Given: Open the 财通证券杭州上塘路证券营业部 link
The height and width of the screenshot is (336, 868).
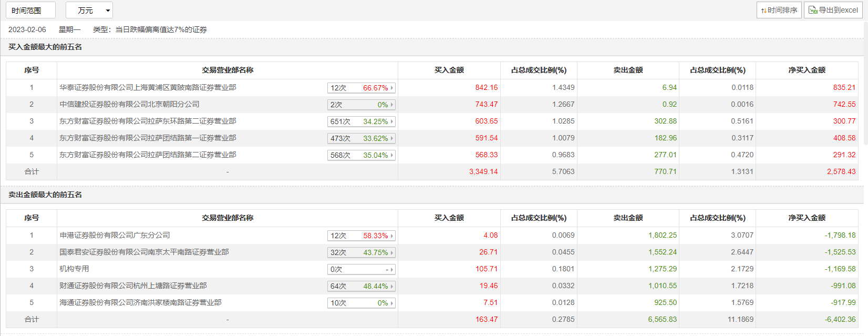Looking at the screenshot, I should pos(133,286).
